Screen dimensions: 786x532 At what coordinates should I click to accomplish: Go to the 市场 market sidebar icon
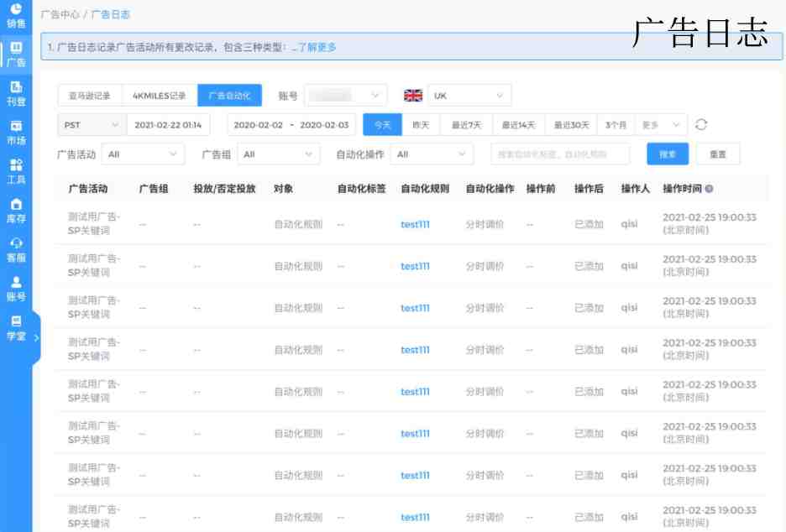16,132
